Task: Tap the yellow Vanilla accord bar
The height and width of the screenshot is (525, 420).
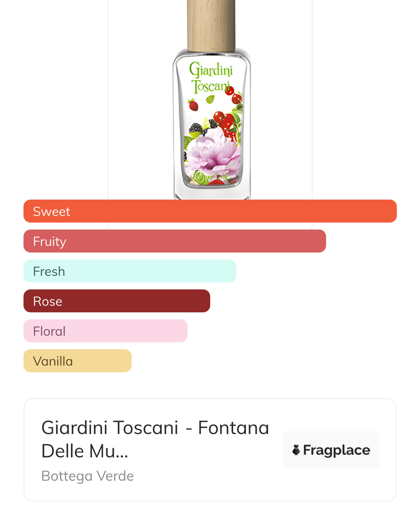Action: click(77, 361)
